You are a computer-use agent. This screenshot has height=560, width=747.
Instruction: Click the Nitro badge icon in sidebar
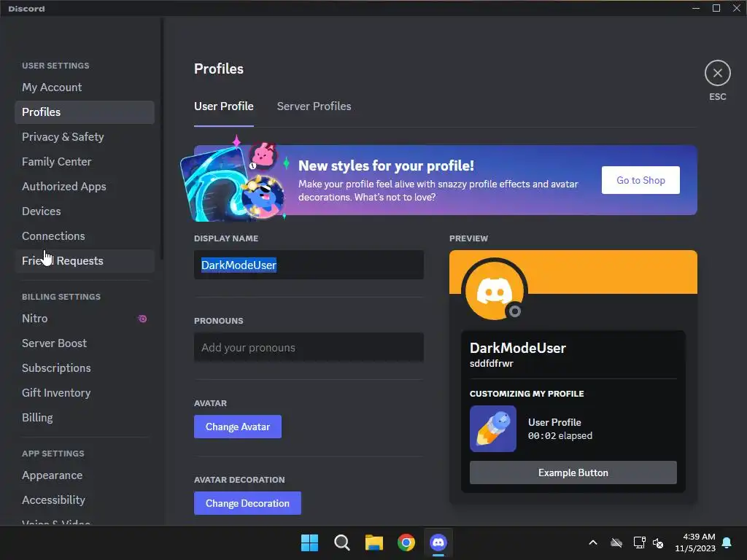pyautogui.click(x=142, y=319)
